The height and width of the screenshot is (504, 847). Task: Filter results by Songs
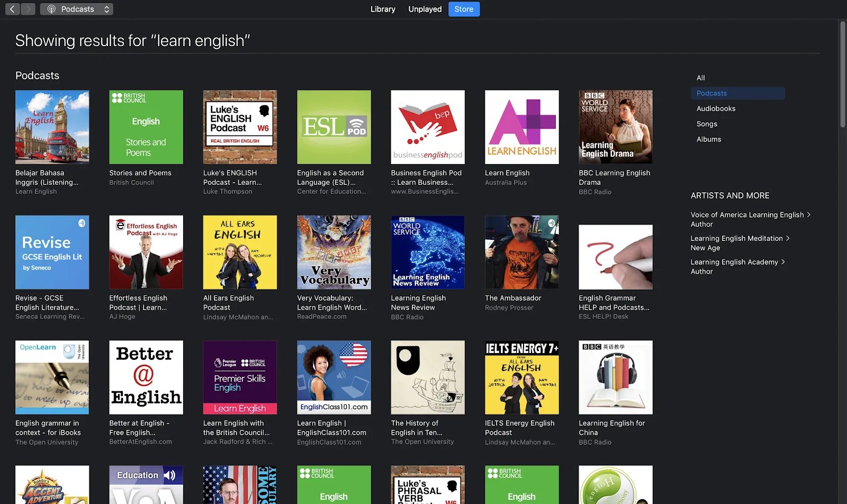coord(707,124)
